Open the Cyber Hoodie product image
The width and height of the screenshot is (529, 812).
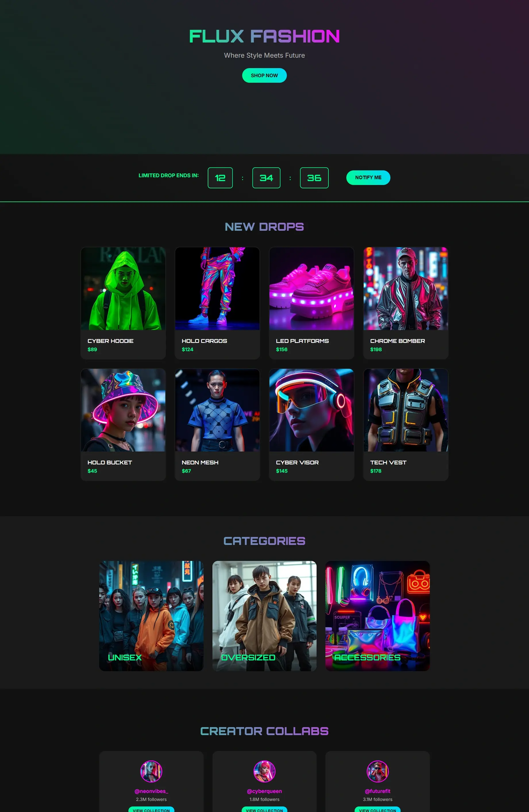[123, 288]
